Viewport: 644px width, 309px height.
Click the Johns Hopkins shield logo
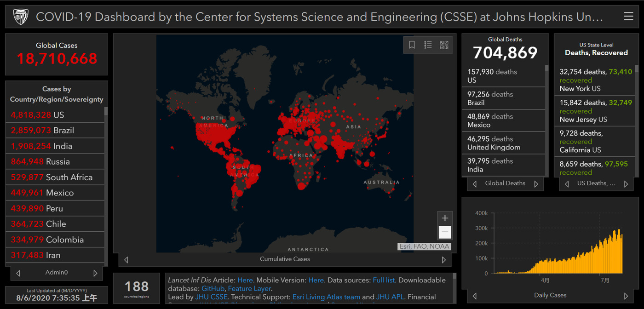pyautogui.click(x=20, y=17)
